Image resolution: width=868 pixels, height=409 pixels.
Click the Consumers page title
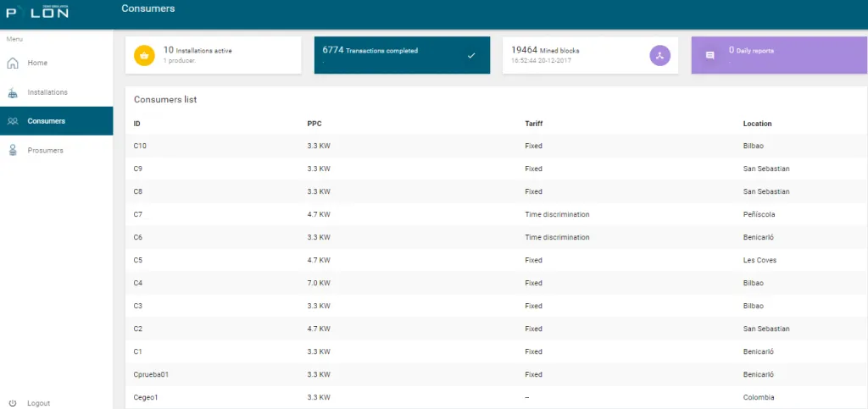point(147,8)
